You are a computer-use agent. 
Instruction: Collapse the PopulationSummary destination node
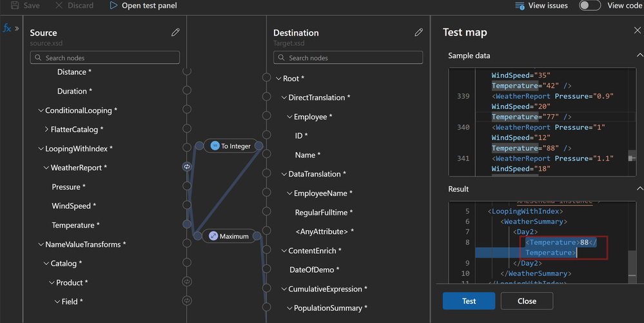(x=289, y=308)
